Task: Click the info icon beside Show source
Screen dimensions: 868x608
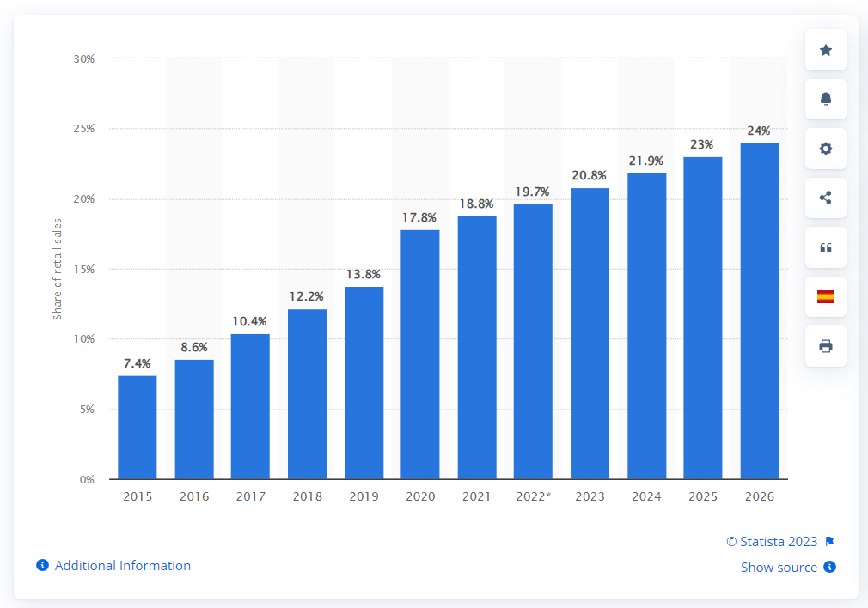Action: (x=829, y=567)
